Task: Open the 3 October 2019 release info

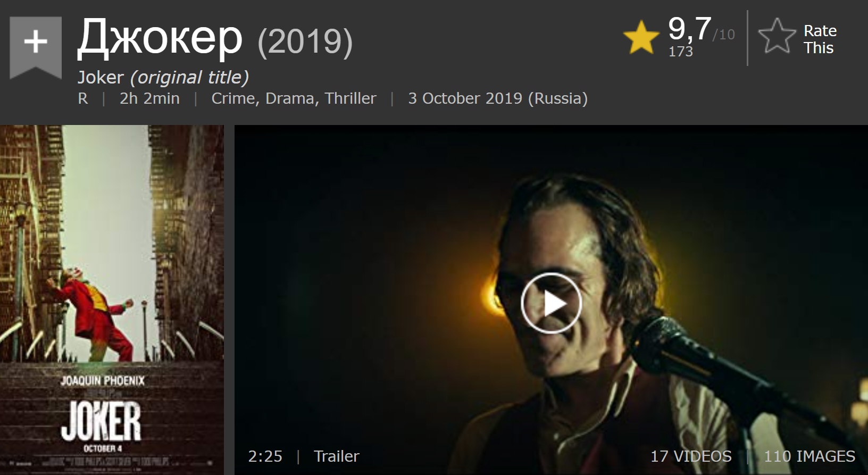Action: click(498, 99)
